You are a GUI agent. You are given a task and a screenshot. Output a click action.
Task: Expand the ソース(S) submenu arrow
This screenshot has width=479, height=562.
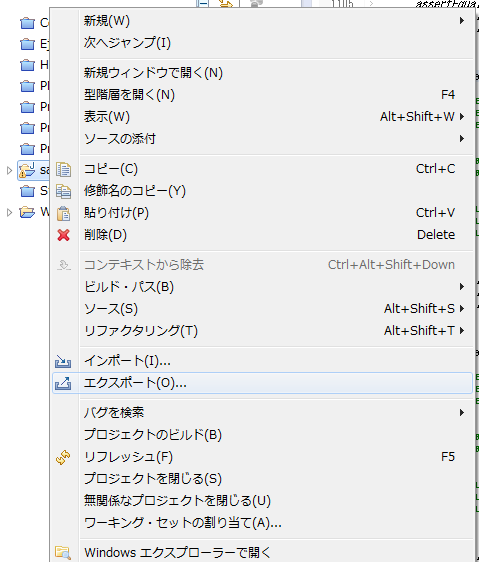[462, 309]
